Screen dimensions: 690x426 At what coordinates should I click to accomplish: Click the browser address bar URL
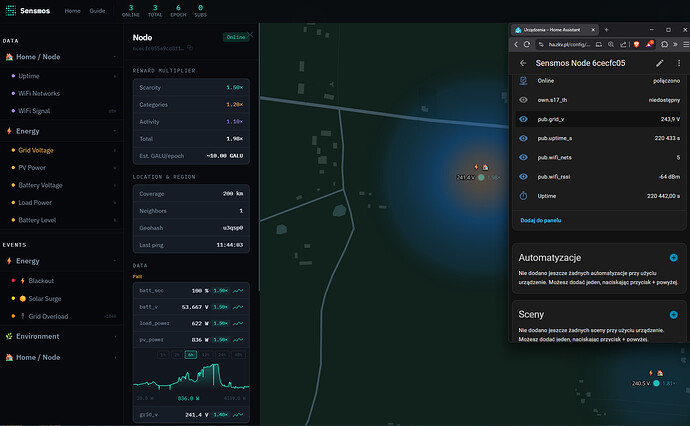[x=569, y=44]
